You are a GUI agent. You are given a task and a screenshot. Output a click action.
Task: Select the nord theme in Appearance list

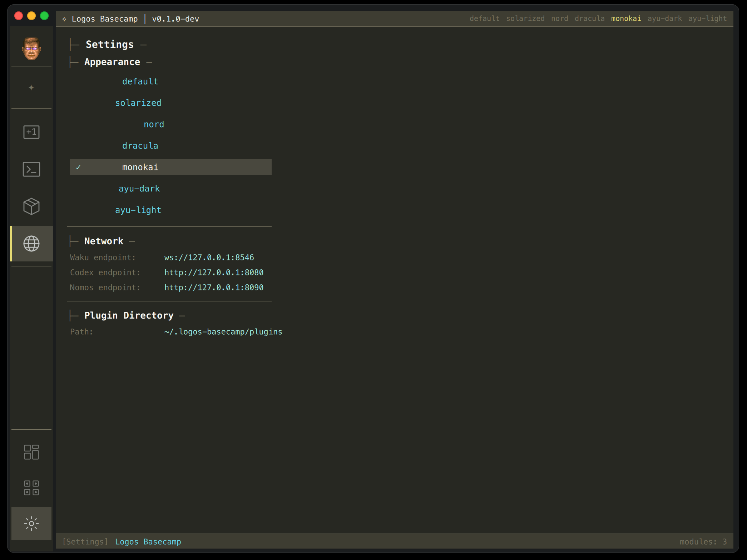tap(154, 124)
